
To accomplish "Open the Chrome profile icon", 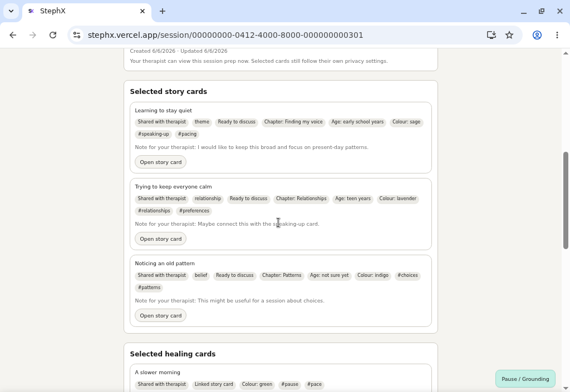I will pos(537,35).
